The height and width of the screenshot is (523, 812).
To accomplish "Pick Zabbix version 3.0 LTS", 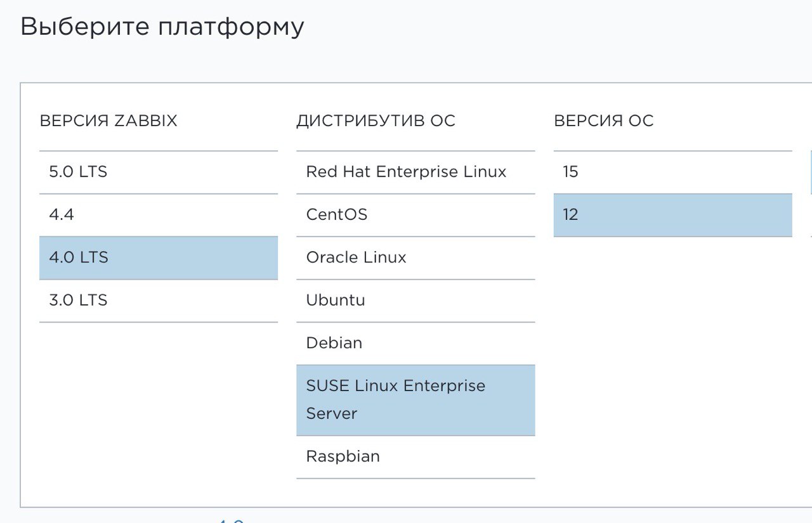I will (x=159, y=300).
